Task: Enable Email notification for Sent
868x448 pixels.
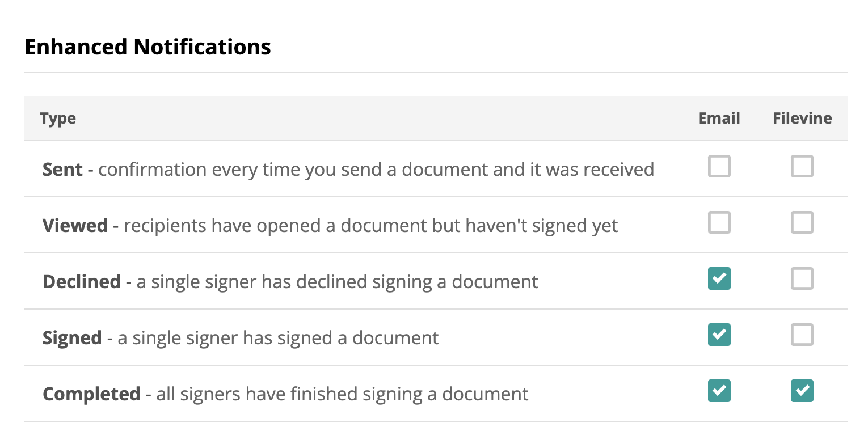Action: coord(719,167)
